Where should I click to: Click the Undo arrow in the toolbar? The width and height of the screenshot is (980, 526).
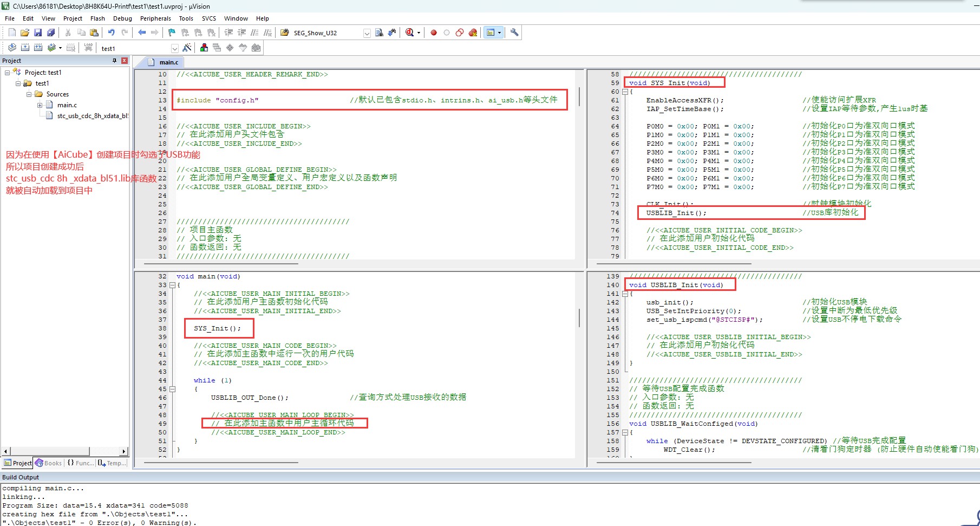click(111, 33)
